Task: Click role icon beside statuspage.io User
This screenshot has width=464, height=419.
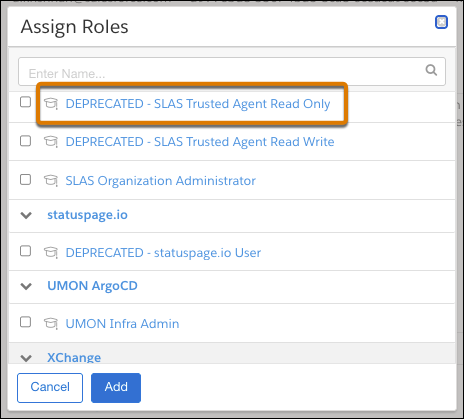Action: click(x=51, y=252)
